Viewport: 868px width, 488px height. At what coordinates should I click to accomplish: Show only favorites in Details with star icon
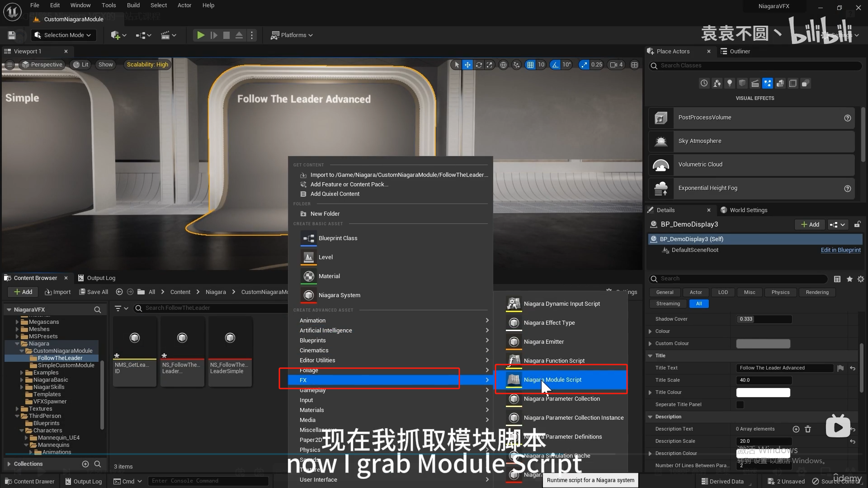tap(849, 279)
